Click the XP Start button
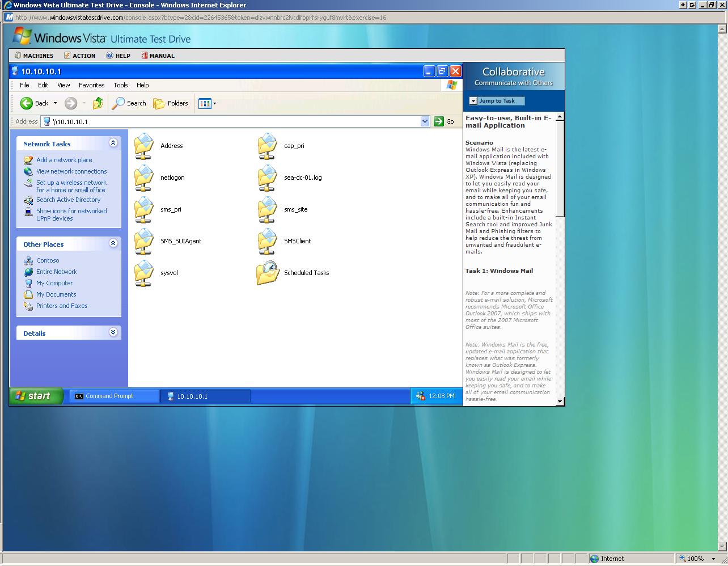 [36, 396]
